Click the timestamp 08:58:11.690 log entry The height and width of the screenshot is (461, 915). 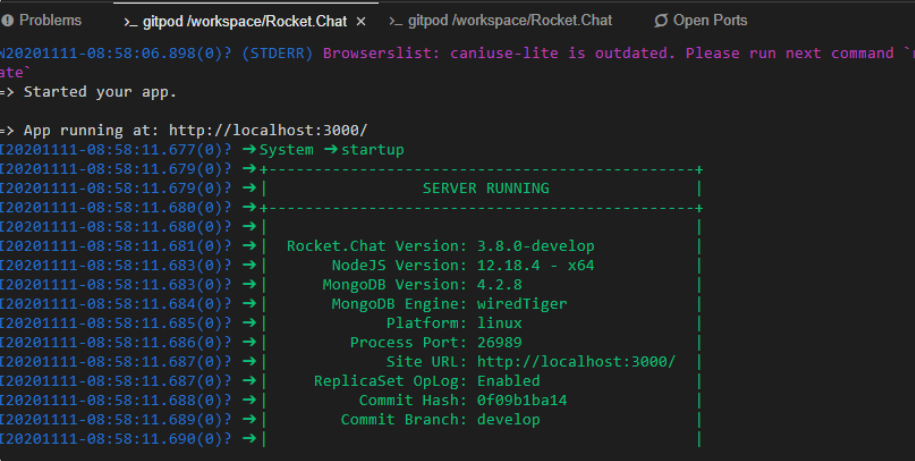click(116, 438)
